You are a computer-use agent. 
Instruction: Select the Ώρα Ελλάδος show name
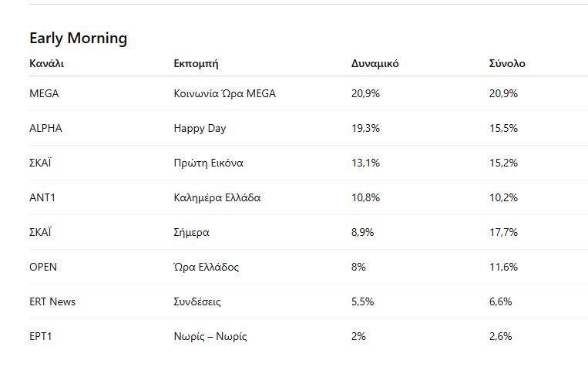[x=206, y=267]
